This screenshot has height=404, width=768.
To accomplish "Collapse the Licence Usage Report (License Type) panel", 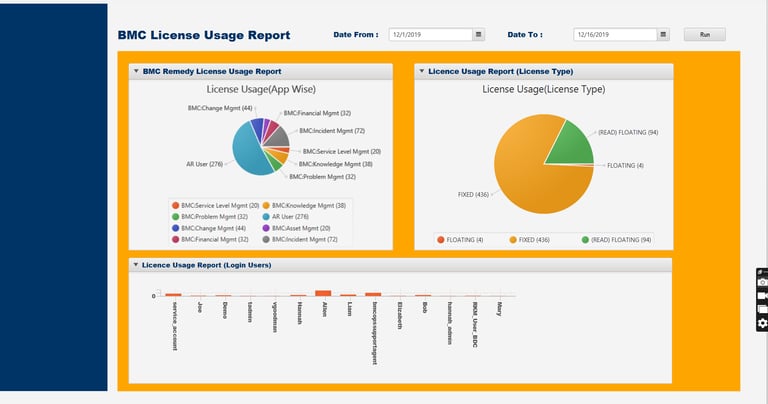I will tap(422, 71).
